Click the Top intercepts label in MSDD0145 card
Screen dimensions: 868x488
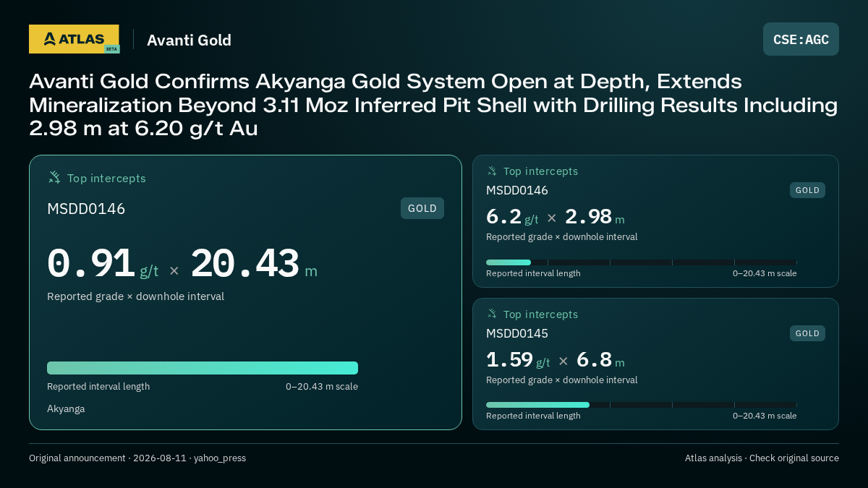click(x=540, y=314)
